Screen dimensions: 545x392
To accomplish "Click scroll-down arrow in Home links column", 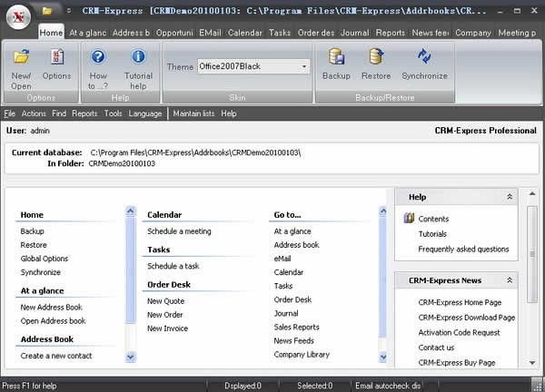I will [130, 357].
